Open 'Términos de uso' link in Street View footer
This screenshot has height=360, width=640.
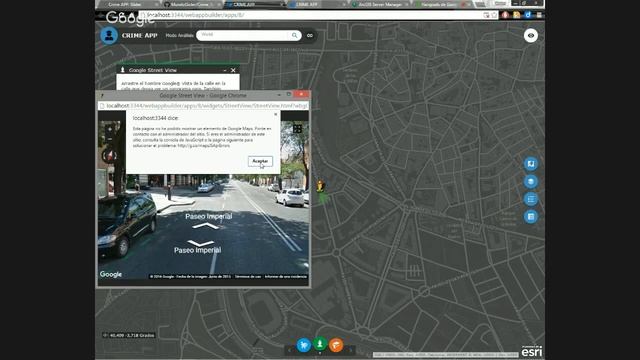[x=248, y=276]
